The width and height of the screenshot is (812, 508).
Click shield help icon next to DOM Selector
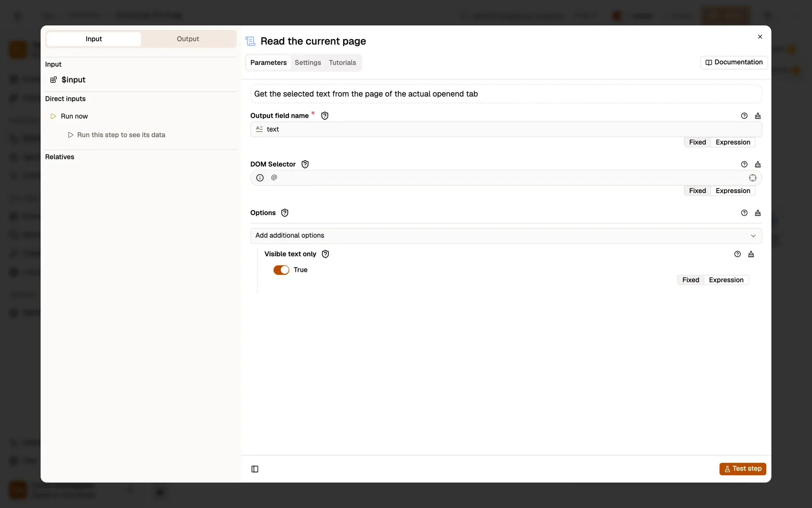point(305,164)
